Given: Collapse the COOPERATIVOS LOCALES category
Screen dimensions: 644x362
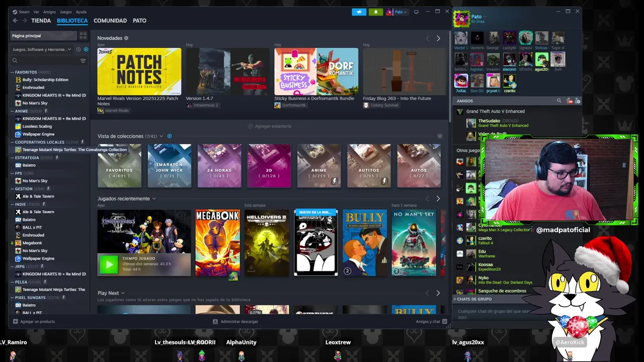Looking at the screenshot, I should pyautogui.click(x=12, y=142).
